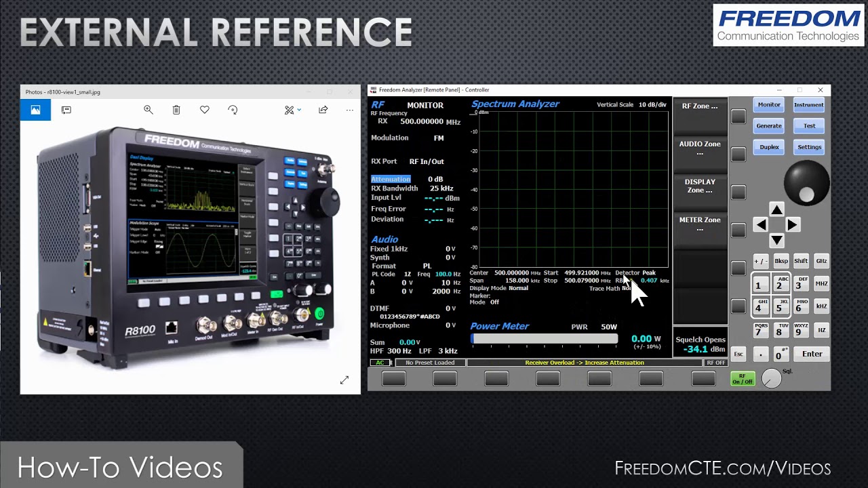This screenshot has height=488, width=868.
Task: Click the up arrow on the analyzer keypad
Action: (776, 209)
